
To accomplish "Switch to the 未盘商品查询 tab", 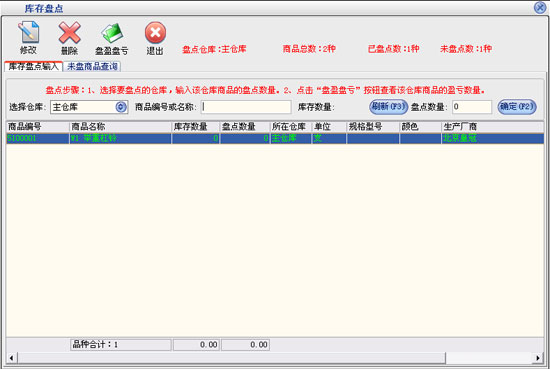I will click(x=93, y=66).
